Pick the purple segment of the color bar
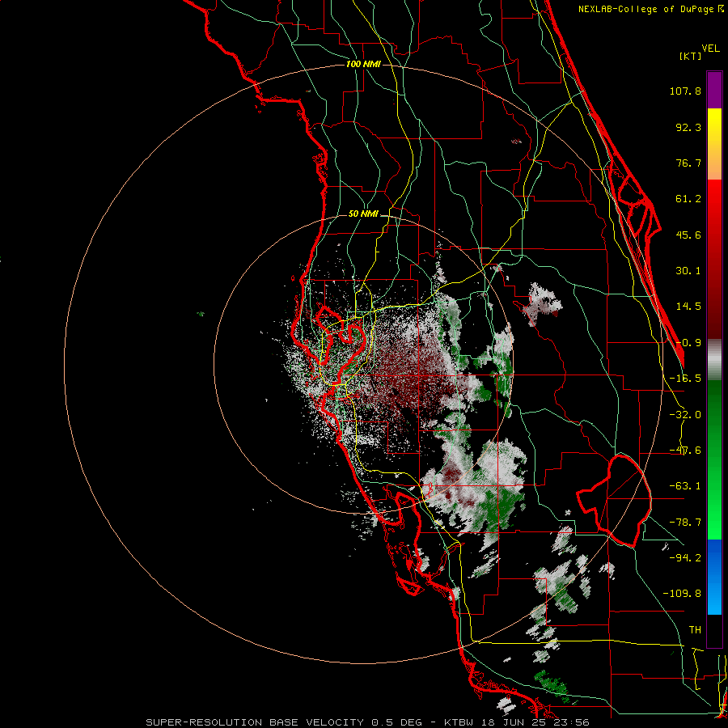 point(714,90)
